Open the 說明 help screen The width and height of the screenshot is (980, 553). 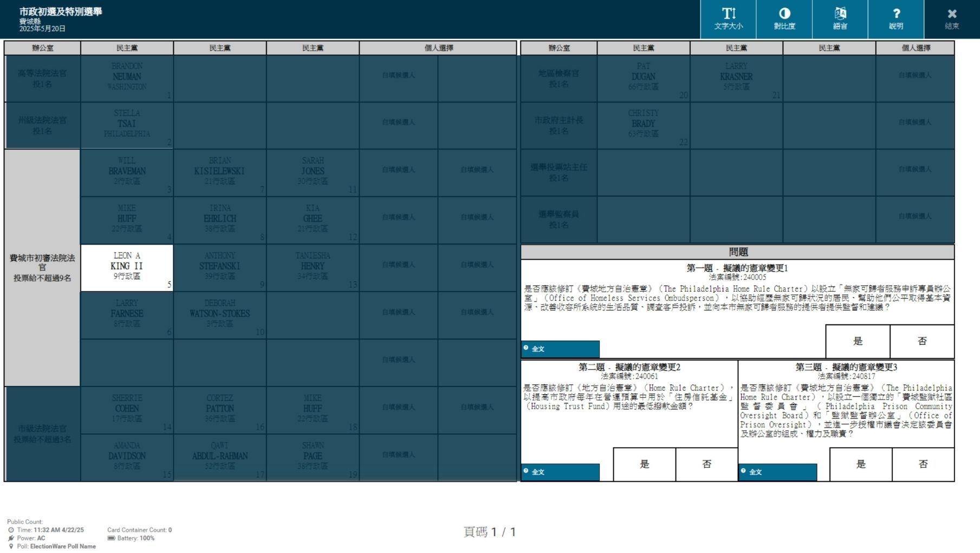895,19
